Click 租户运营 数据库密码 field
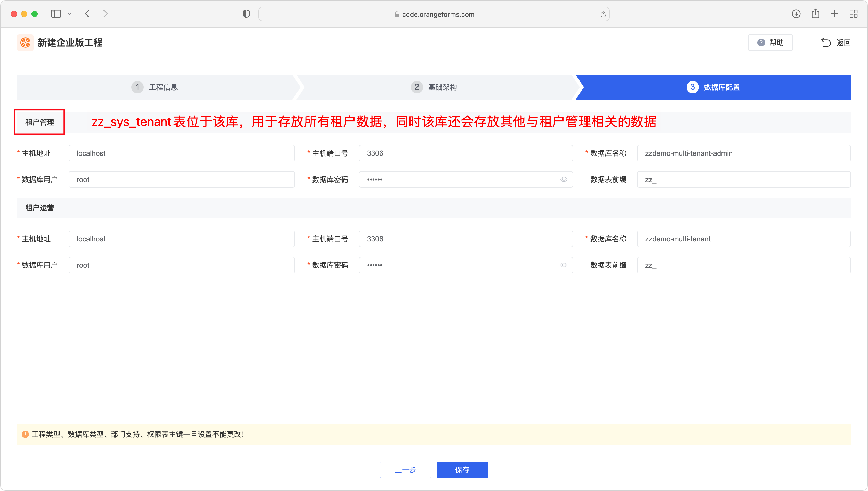The width and height of the screenshot is (868, 491). [465, 265]
